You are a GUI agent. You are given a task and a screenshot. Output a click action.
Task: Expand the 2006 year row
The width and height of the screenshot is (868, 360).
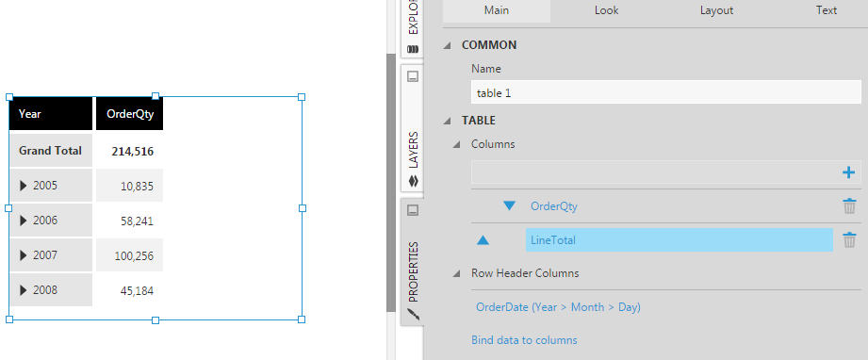tap(24, 221)
